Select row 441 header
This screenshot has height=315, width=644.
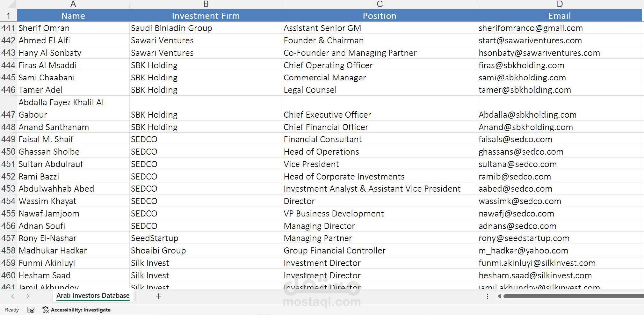(x=8, y=28)
